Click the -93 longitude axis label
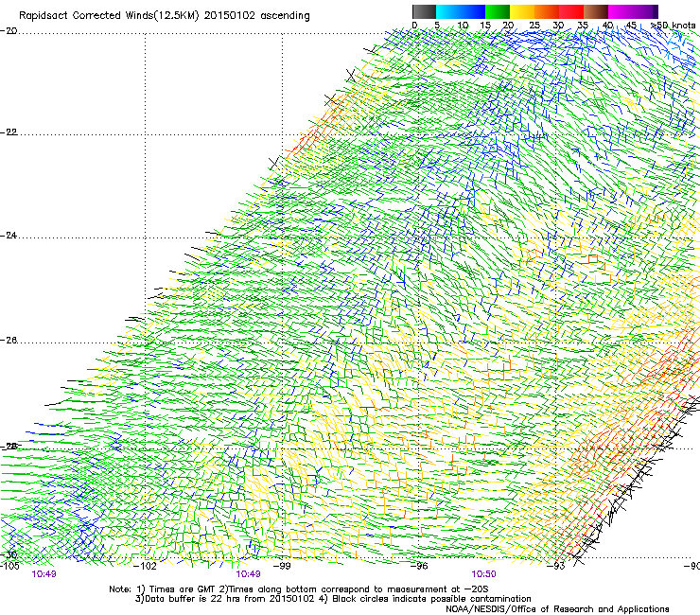This screenshot has width=700, height=615. [556, 567]
